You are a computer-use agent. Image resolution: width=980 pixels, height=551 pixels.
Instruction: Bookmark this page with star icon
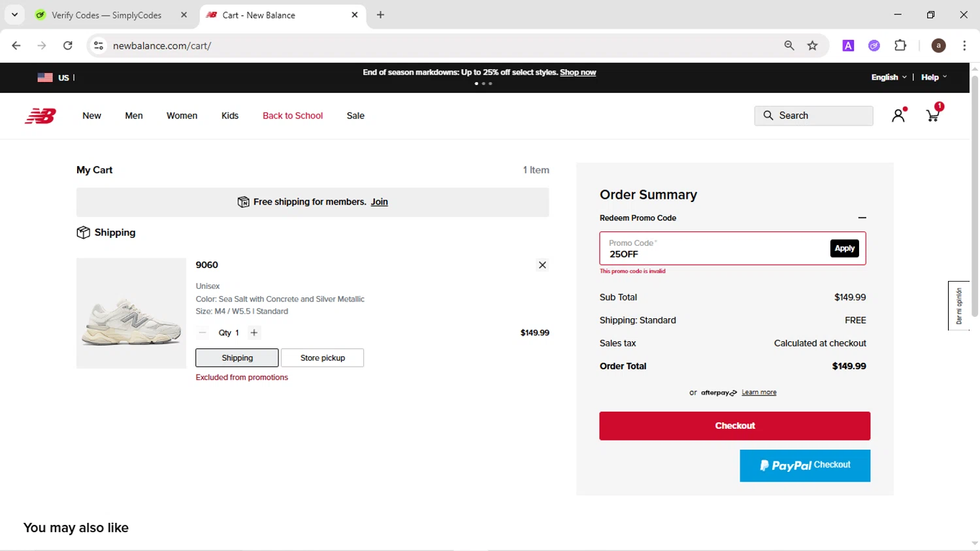pos(813,46)
